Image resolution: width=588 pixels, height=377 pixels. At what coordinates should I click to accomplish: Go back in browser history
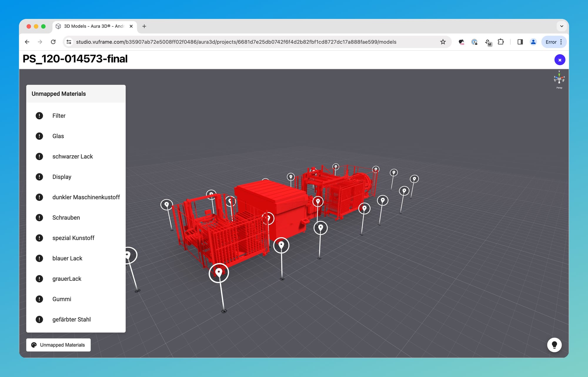click(x=27, y=42)
